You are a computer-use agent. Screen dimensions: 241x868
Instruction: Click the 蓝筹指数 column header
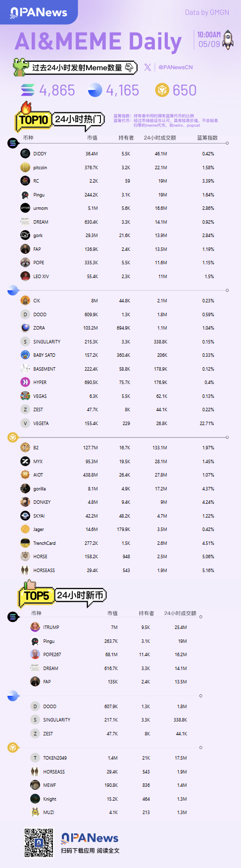click(x=207, y=138)
